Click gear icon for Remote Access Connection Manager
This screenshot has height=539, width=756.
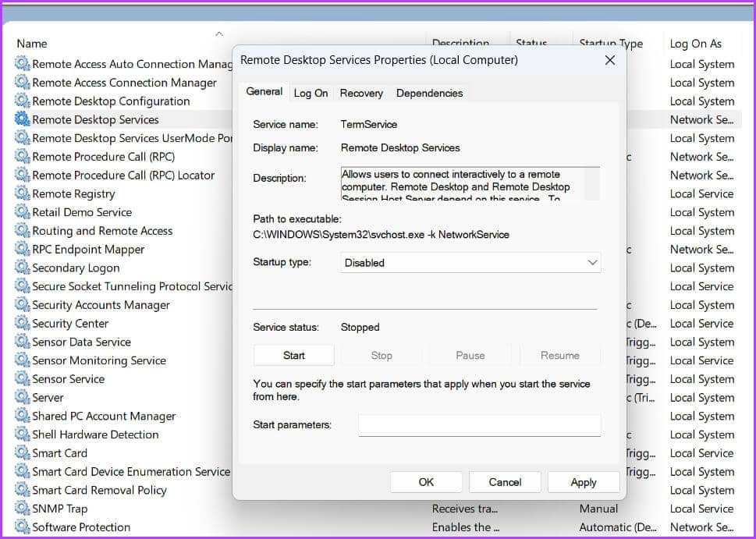(x=22, y=83)
